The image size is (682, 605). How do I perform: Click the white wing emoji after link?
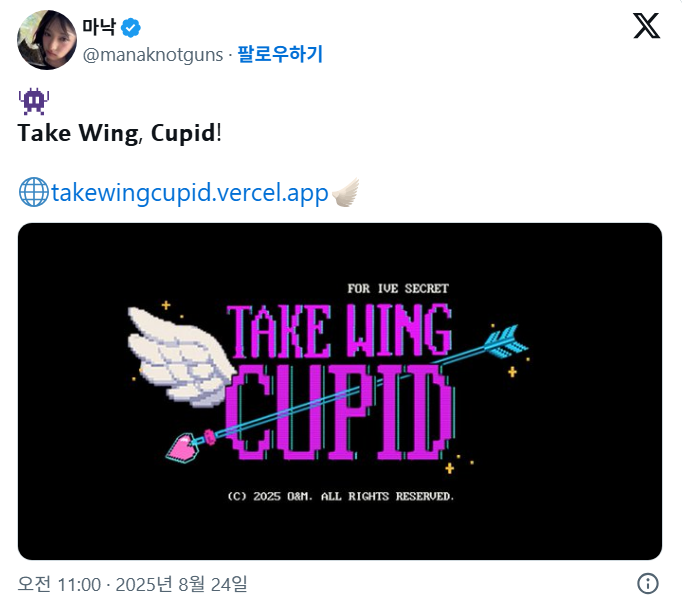click(x=346, y=192)
